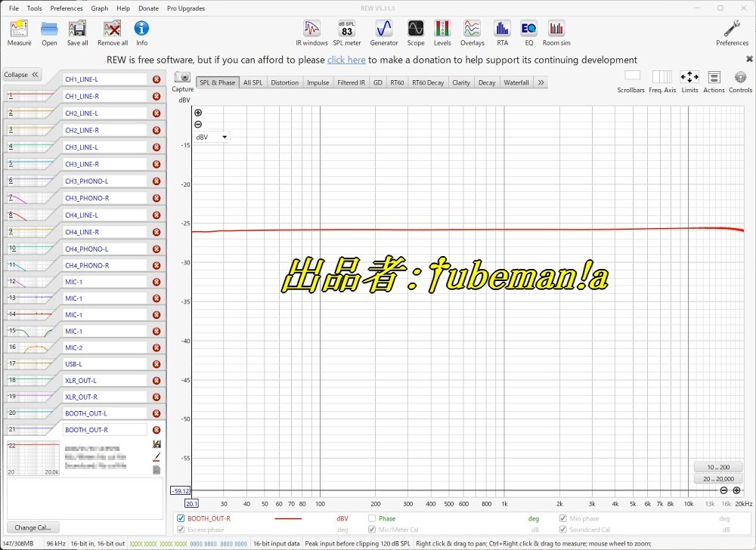
Task: Toggle Min phase checkbox
Action: (562, 518)
